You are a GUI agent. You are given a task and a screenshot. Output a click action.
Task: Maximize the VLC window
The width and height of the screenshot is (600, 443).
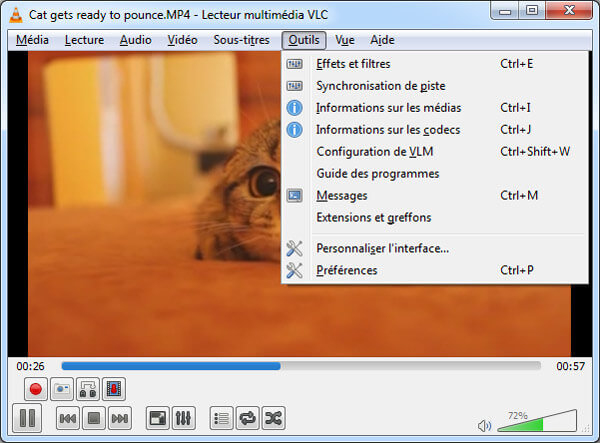[x=532, y=11]
